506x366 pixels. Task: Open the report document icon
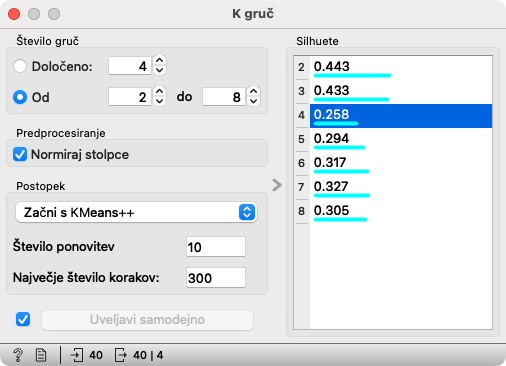click(41, 355)
